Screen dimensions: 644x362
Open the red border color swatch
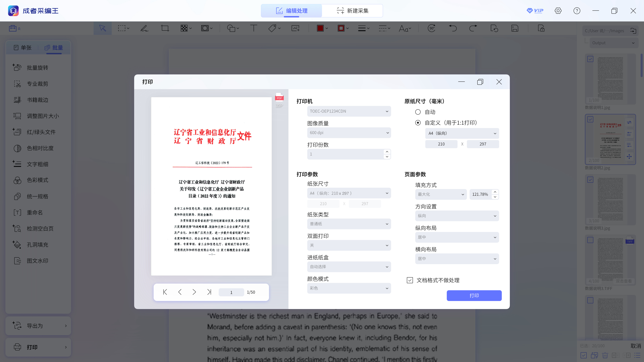click(x=341, y=28)
